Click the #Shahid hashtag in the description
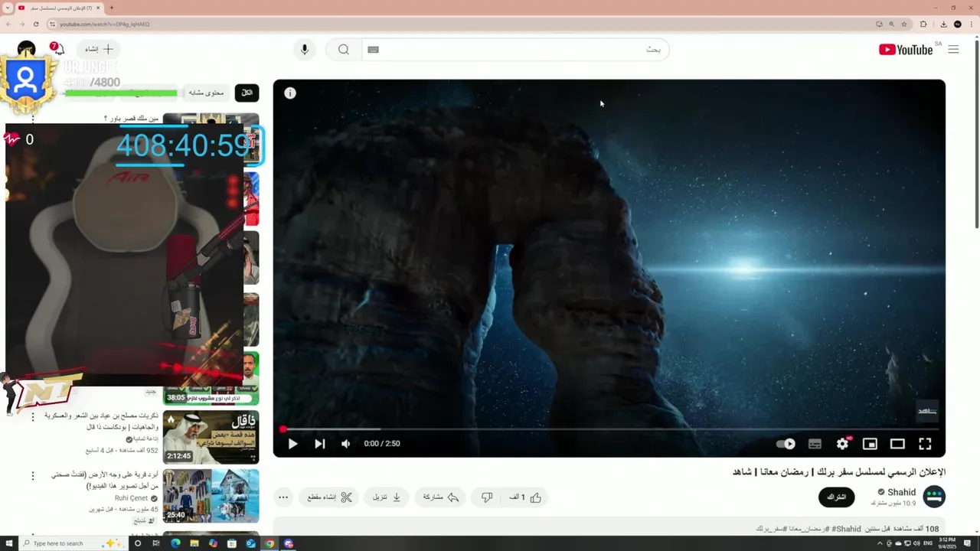 [846, 529]
